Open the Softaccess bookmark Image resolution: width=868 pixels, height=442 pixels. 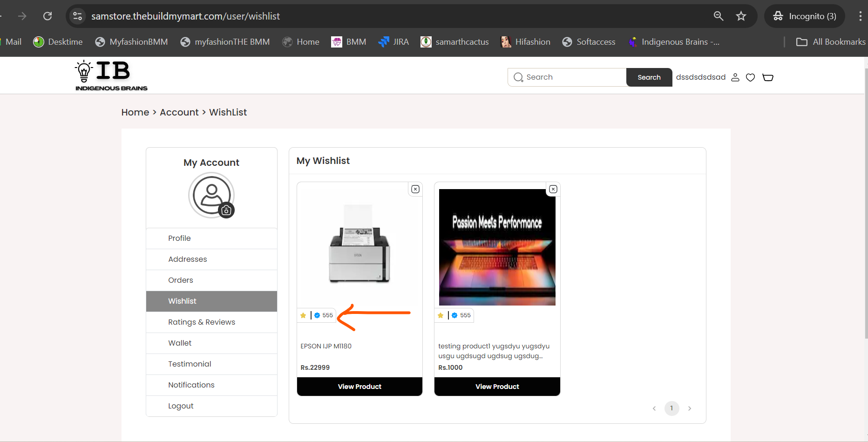tap(589, 42)
